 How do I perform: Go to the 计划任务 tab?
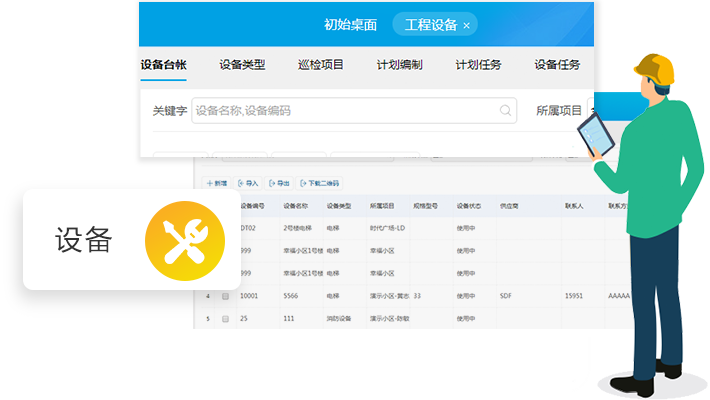478,65
